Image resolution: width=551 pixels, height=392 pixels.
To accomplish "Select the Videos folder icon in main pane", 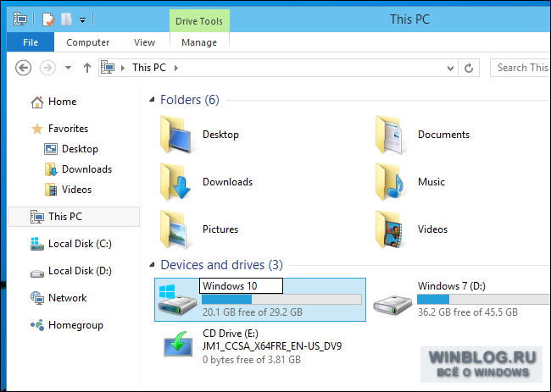I will click(x=391, y=229).
